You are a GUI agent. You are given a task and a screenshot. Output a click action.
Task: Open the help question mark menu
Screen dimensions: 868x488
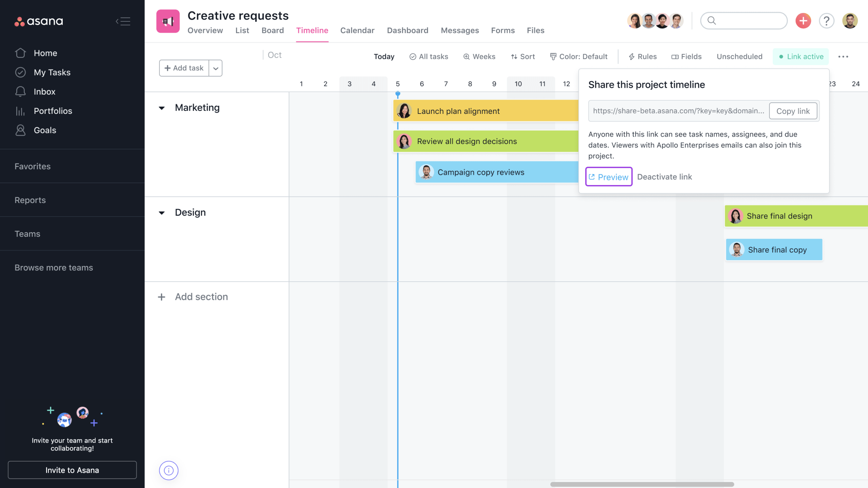(x=827, y=21)
